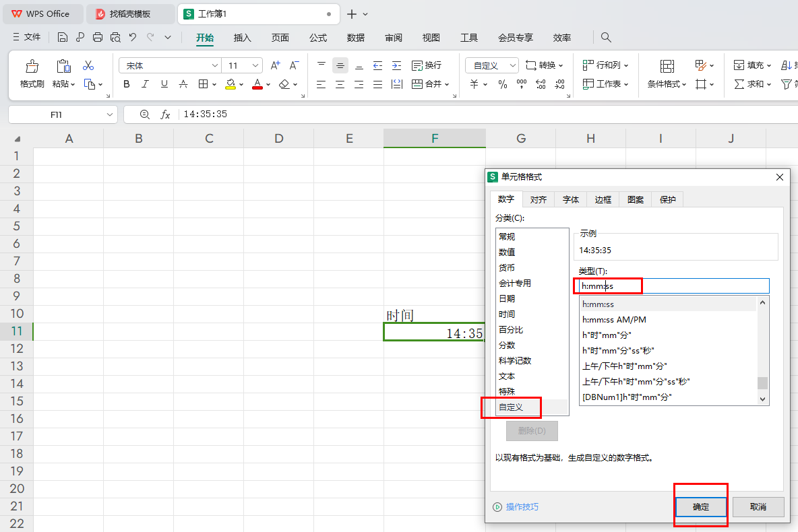Open the insert function fx icon

click(165, 114)
